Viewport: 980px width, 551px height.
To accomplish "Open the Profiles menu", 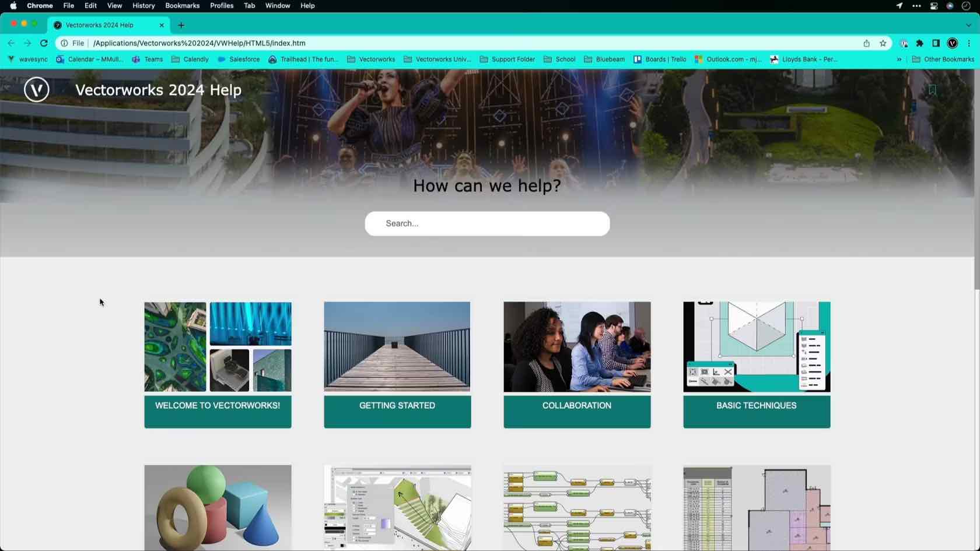I will coord(222,6).
